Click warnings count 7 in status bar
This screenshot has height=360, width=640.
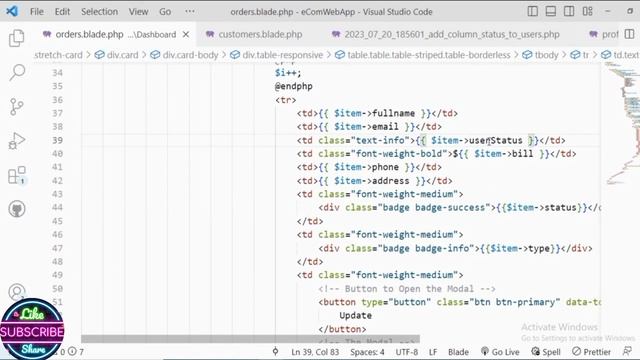76,351
